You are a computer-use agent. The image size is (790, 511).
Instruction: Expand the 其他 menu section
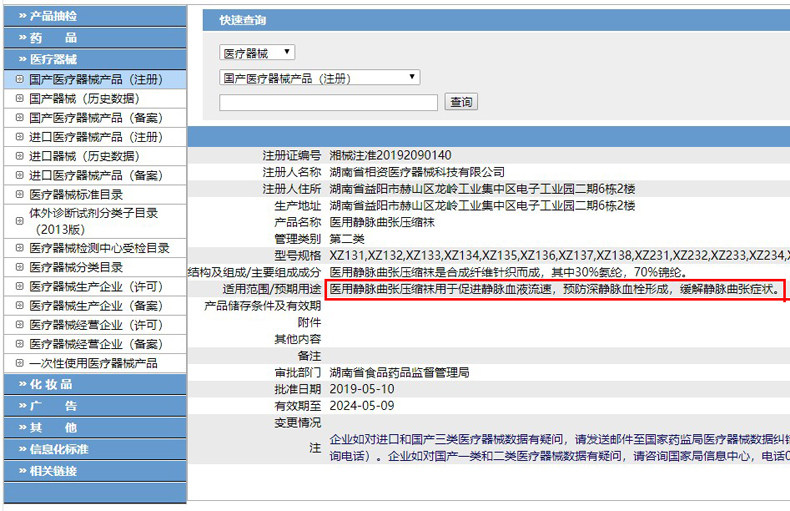(x=95, y=428)
